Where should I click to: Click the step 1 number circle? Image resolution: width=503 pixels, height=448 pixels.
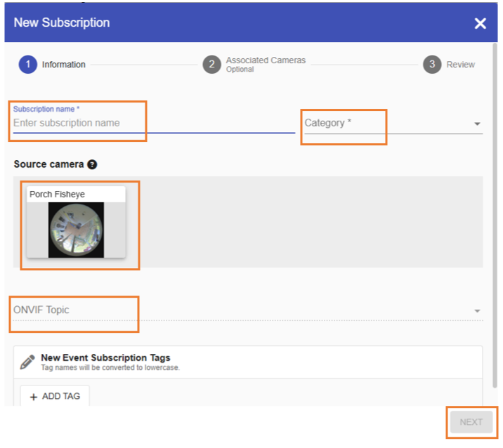pos(27,65)
